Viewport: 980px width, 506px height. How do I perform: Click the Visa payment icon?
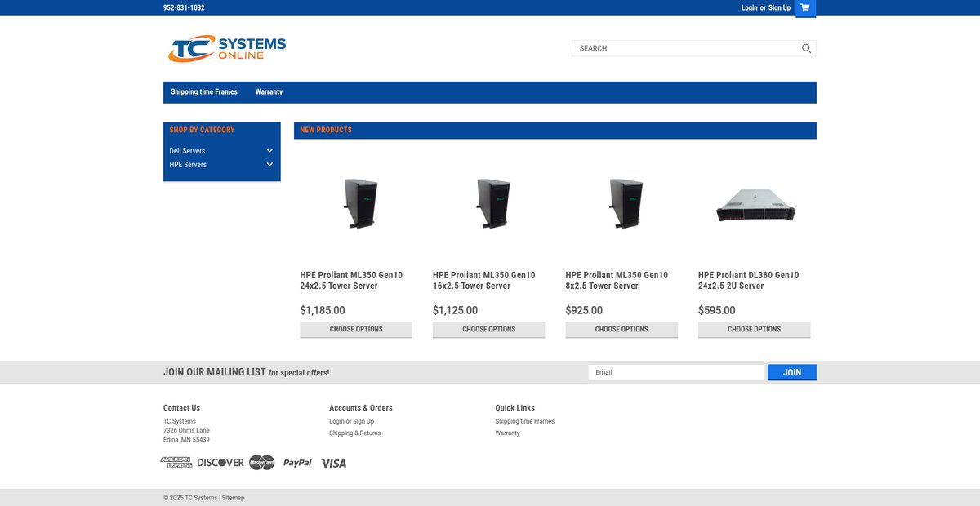333,463
